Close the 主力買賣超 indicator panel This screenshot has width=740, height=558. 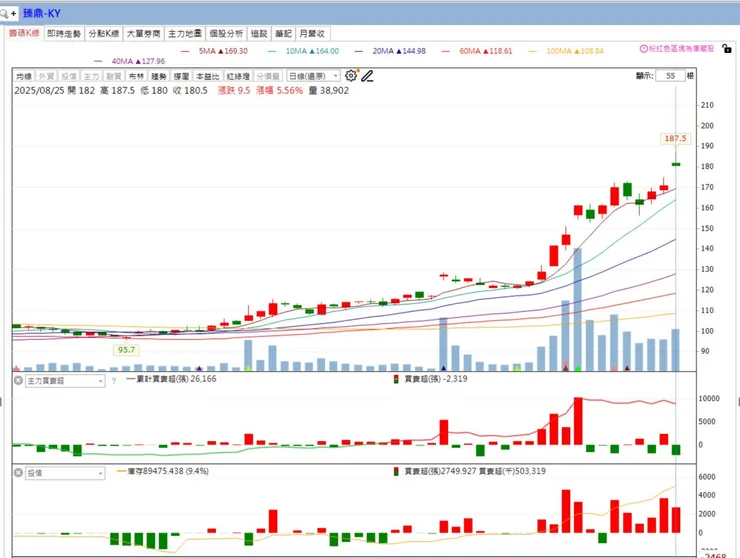click(18, 380)
